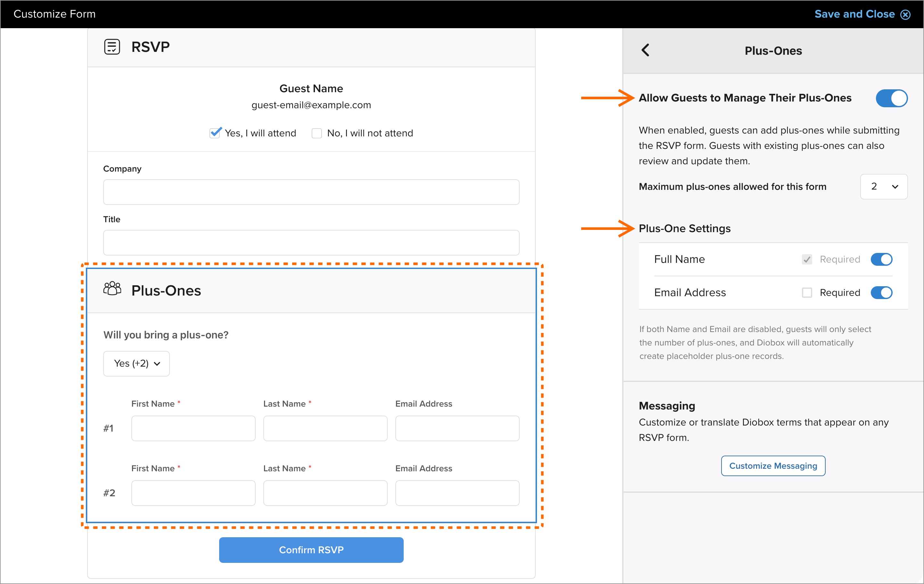Click the Messaging heading
Image resolution: width=924 pixels, height=584 pixels.
point(667,406)
